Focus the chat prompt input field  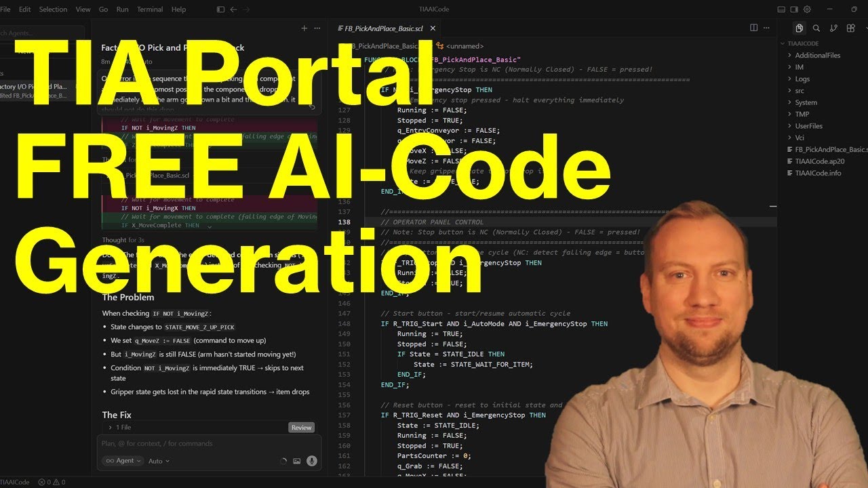click(209, 443)
